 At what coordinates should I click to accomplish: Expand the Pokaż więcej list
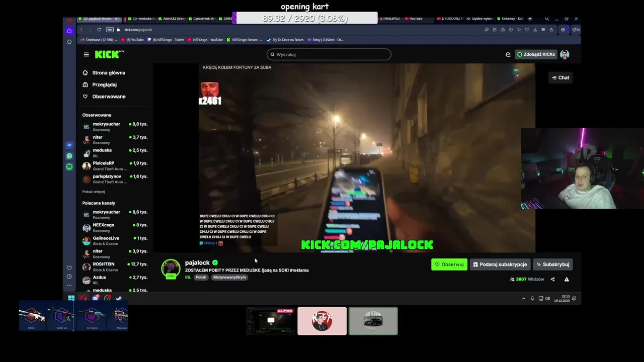[x=94, y=192]
